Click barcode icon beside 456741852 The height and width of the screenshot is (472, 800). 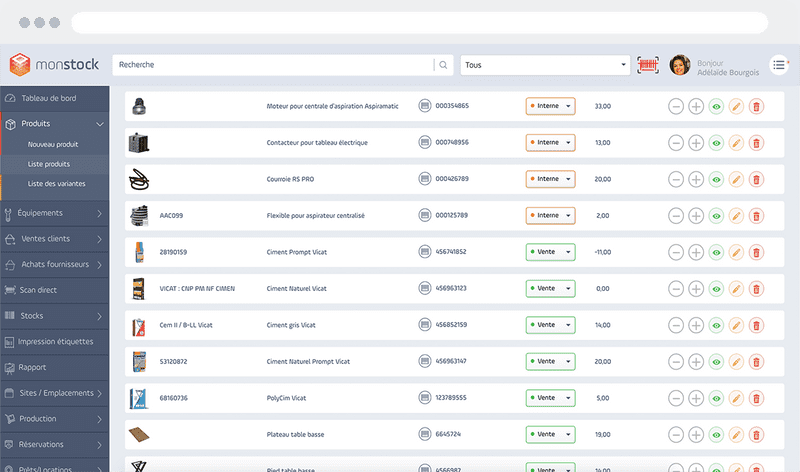(424, 252)
